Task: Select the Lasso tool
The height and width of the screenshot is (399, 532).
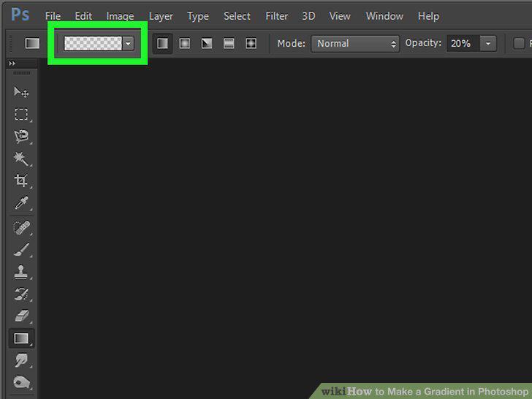Action: [x=21, y=137]
